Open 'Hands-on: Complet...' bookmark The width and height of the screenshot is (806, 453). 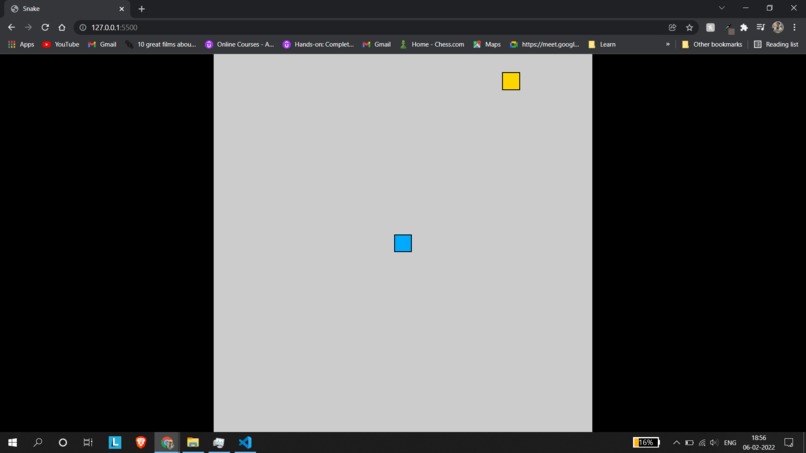tap(319, 44)
